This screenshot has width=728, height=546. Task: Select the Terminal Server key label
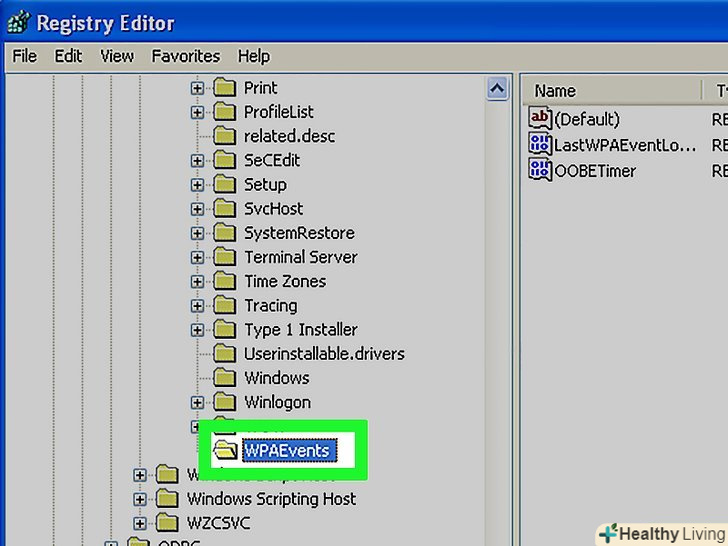click(x=301, y=257)
